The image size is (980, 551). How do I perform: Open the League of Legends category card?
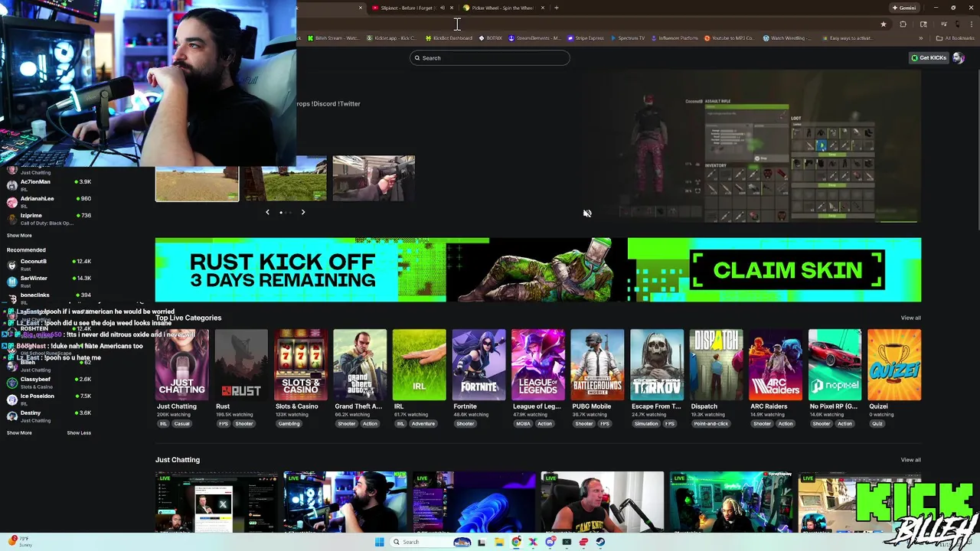pos(538,365)
